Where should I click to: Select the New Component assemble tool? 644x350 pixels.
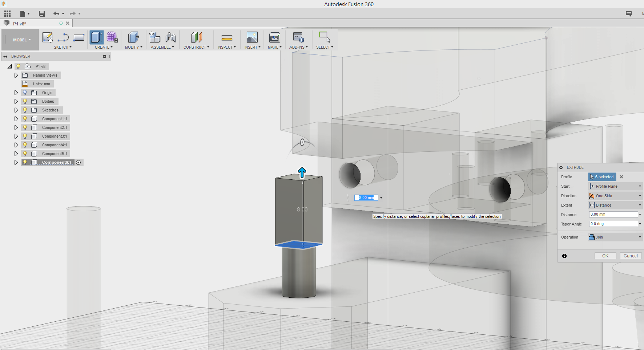[x=155, y=37]
